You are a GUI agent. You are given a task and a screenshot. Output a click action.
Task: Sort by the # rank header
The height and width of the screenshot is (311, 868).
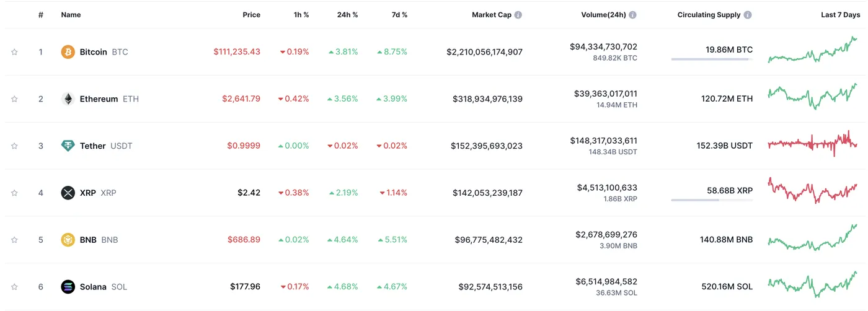point(40,15)
